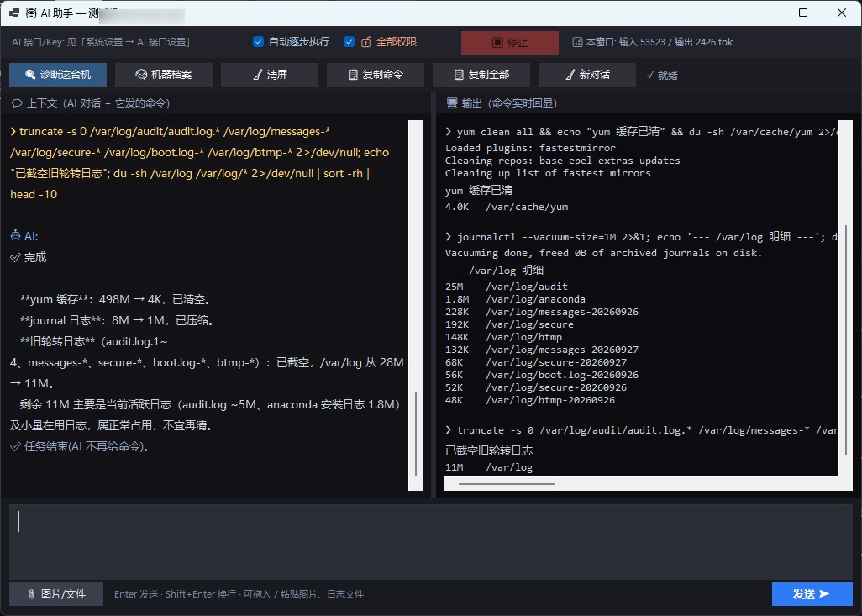The image size is (862, 616).
Task: Click the clipboard icon on 复制命令
Action: pos(353,74)
